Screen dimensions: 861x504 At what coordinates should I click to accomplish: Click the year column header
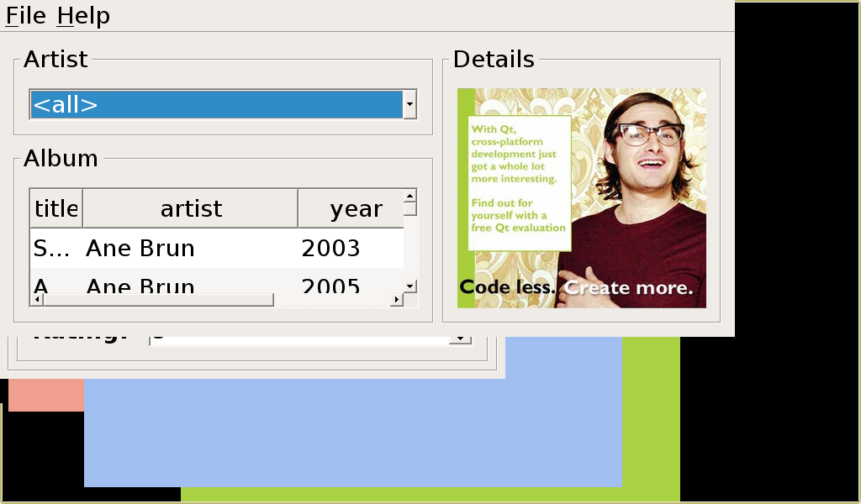click(356, 208)
